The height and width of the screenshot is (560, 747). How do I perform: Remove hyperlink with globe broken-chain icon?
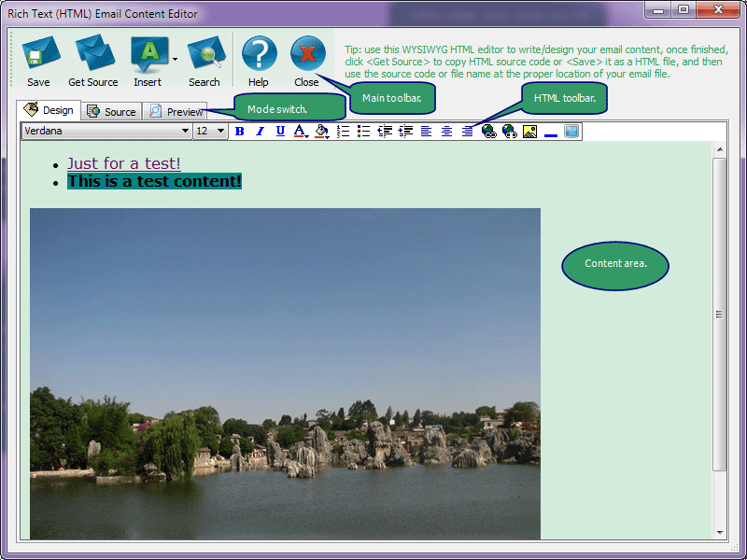(x=509, y=132)
